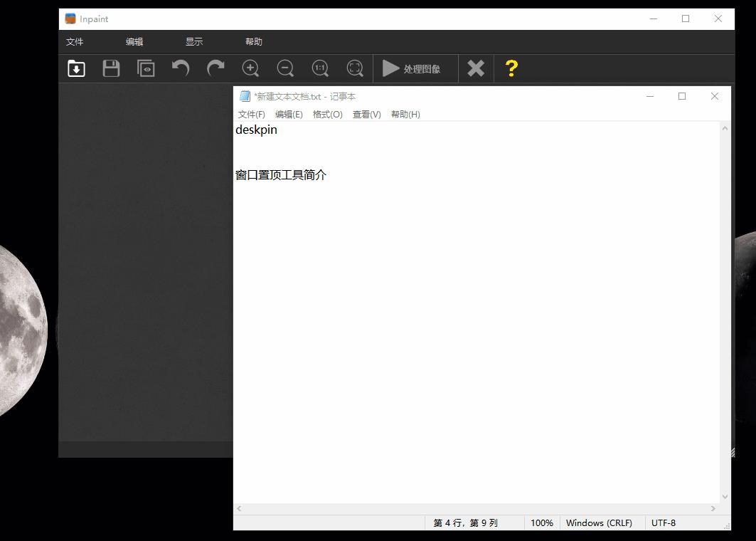Open Notepad 格式(O) menu

[x=327, y=115]
